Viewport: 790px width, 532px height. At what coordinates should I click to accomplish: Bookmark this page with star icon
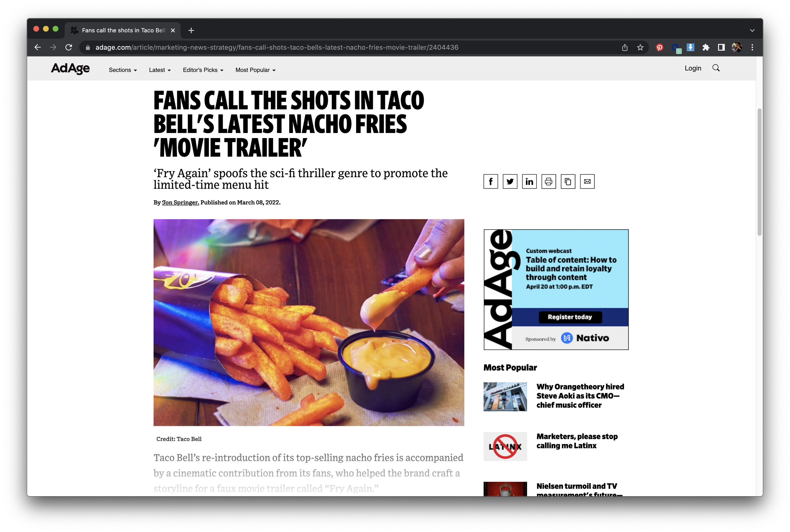[x=640, y=47]
